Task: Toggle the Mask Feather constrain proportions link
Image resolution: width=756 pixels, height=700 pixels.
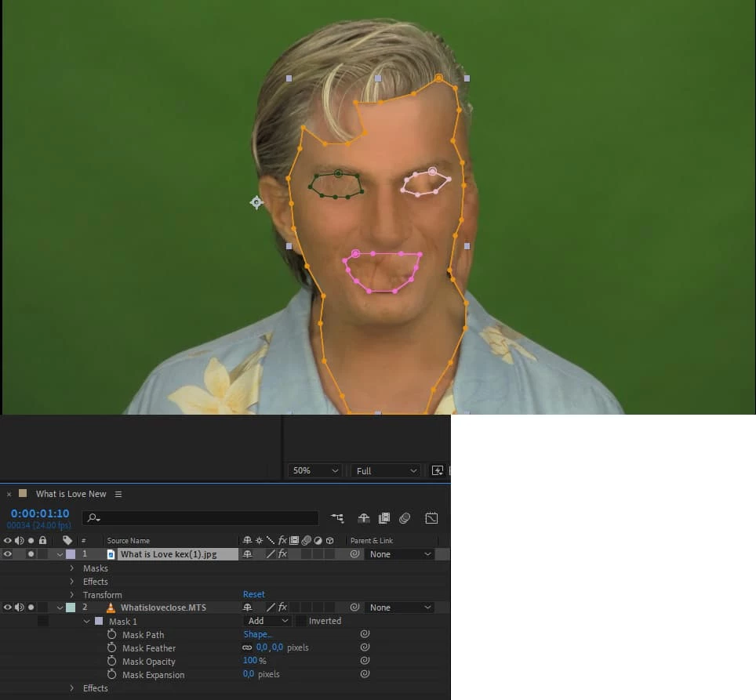Action: click(x=247, y=647)
